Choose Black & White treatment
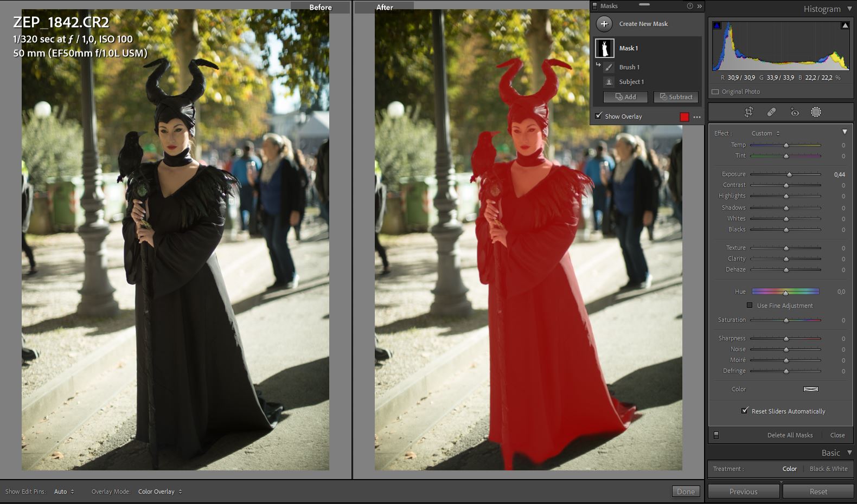The width and height of the screenshot is (857, 504). (x=828, y=469)
